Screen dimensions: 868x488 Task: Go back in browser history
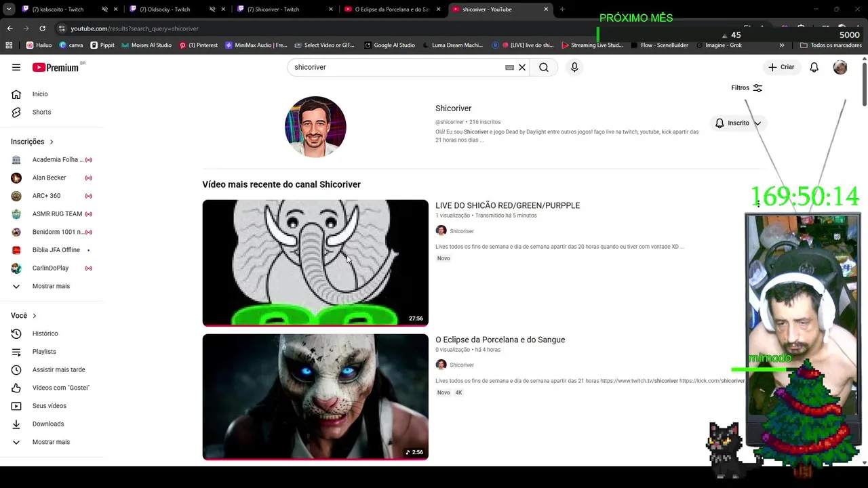9,28
